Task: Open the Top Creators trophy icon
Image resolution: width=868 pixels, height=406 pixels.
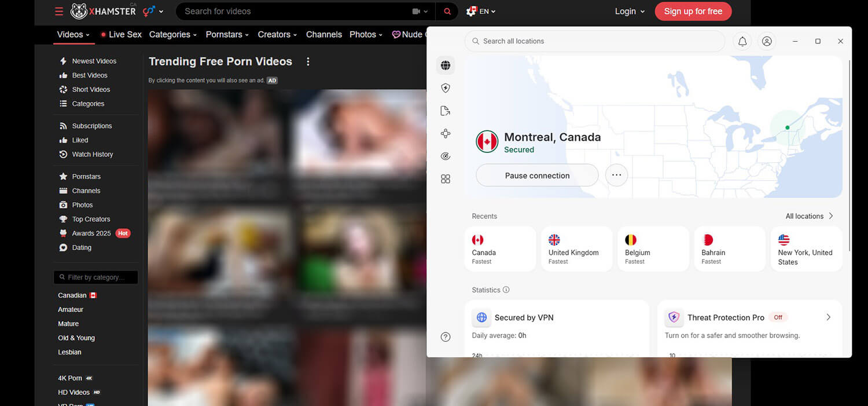Action: coord(62,219)
